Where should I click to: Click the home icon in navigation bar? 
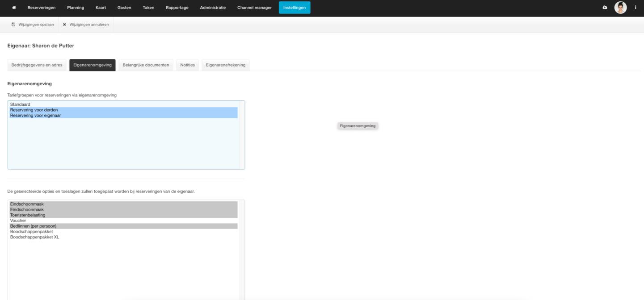click(x=14, y=8)
